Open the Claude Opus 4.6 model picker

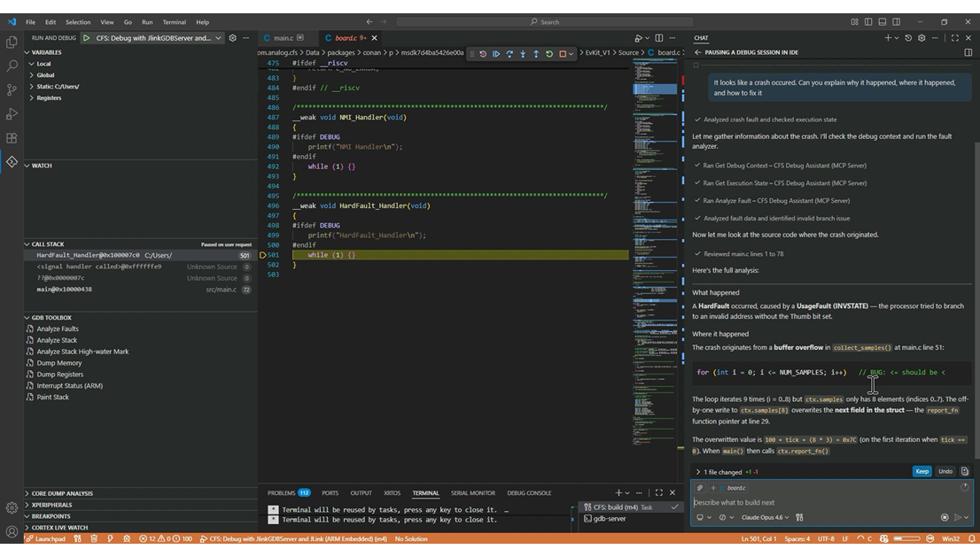(765, 517)
